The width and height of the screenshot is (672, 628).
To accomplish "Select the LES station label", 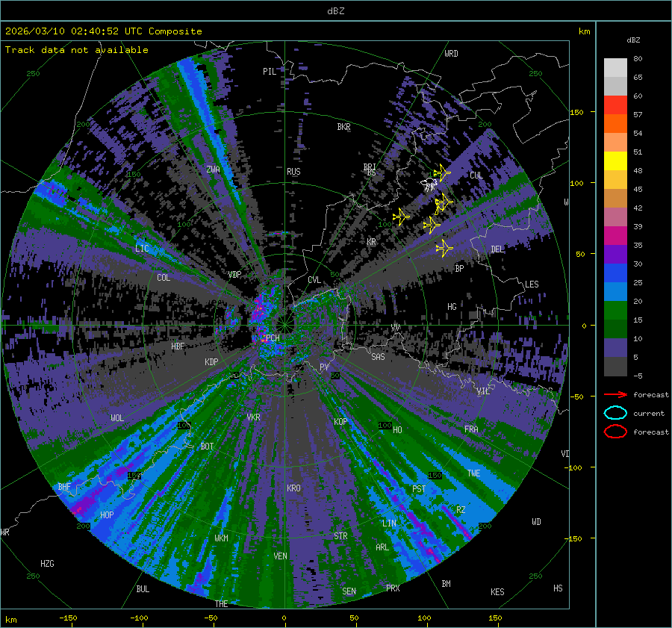I will 532,285.
